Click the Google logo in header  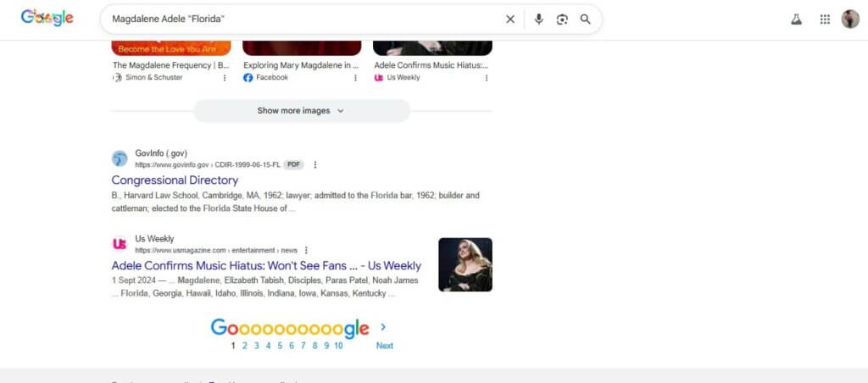click(47, 18)
